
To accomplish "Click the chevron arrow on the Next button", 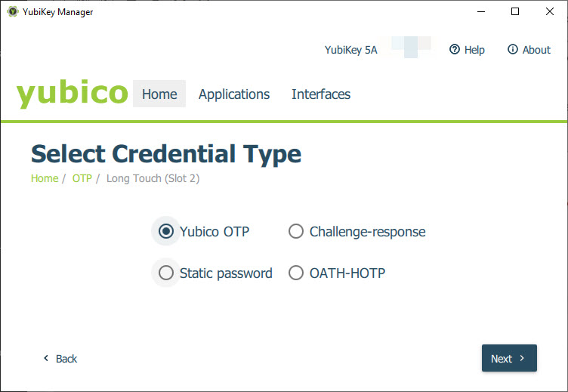I will [x=522, y=358].
